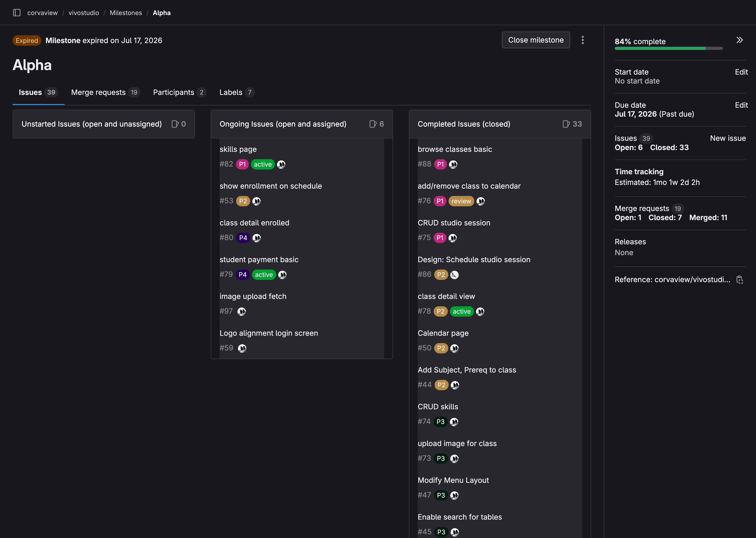Viewport: 756px width, 538px height.
Task: Open Add Subject, Prereq to class issue
Action: [x=467, y=370]
